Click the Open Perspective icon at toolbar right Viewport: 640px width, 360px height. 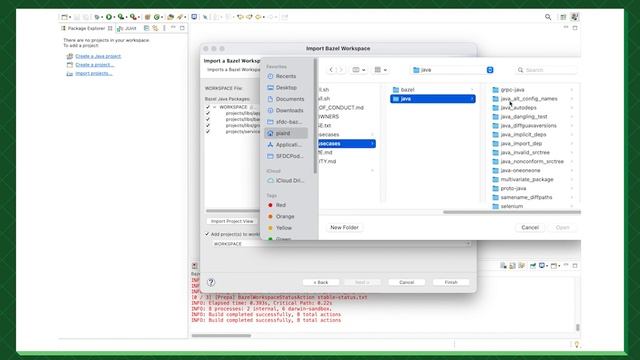pos(563,17)
